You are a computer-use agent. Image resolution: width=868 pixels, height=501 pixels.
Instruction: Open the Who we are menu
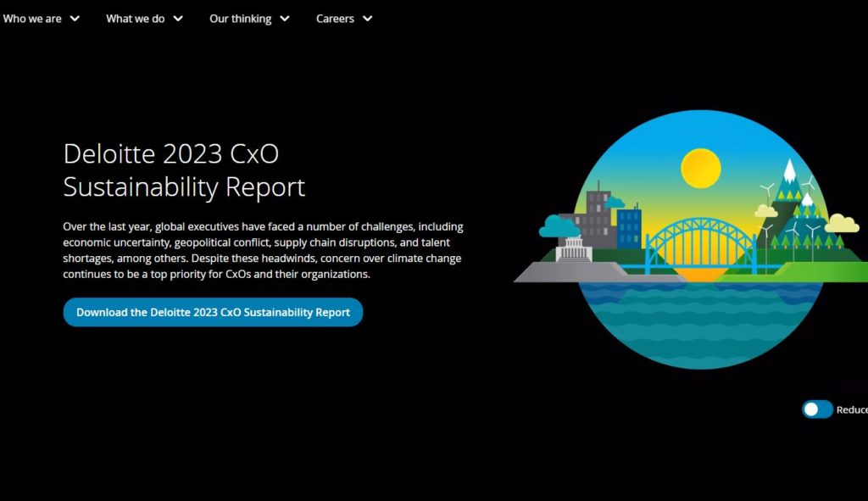click(x=32, y=19)
